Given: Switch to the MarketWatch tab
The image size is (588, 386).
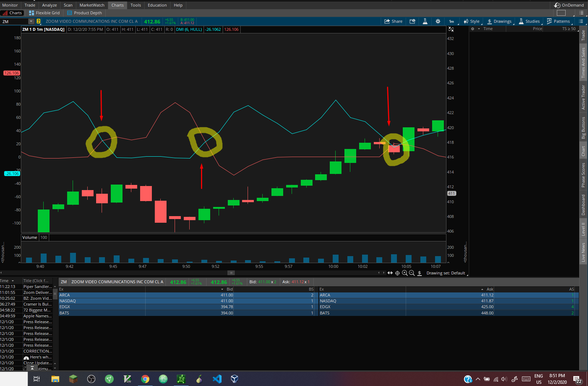Looking at the screenshot, I should pyautogui.click(x=92, y=5).
